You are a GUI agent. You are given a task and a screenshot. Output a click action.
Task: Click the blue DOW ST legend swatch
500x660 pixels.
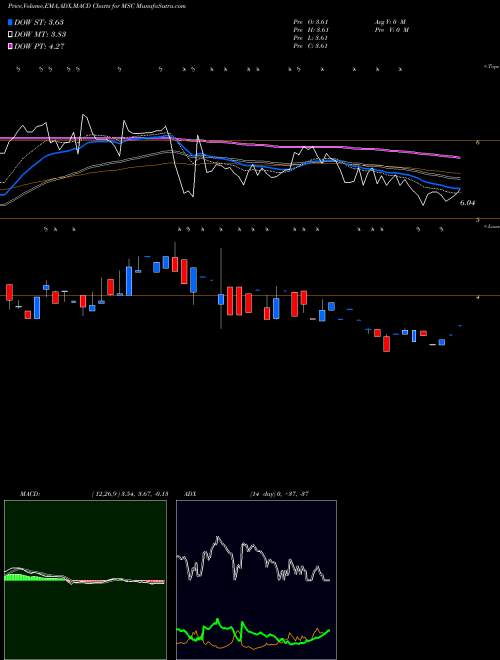(x=10, y=22)
